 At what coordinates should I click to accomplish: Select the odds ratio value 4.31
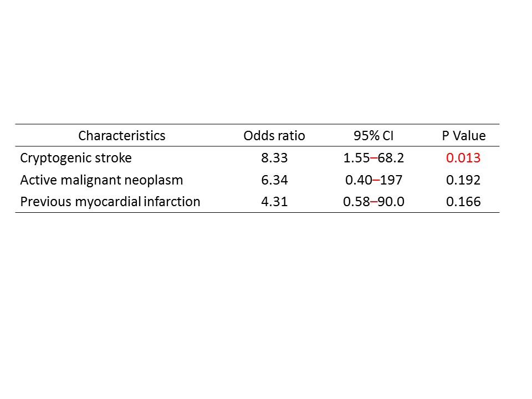coord(274,202)
